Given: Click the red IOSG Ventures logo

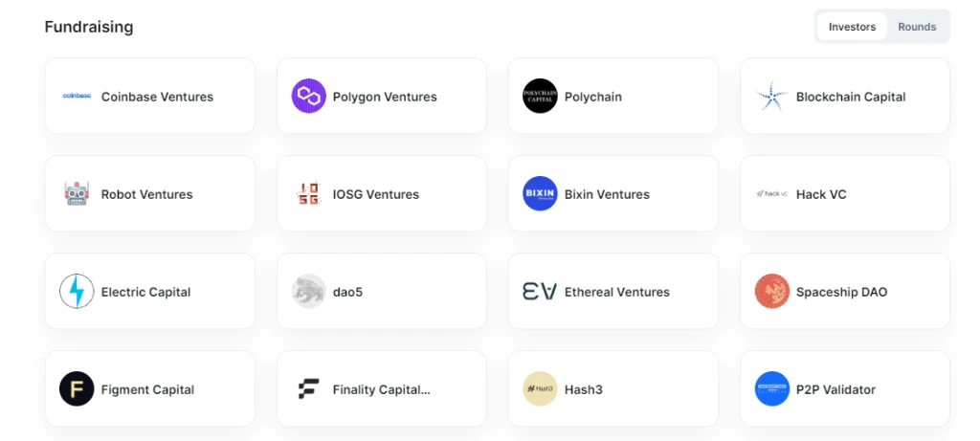Looking at the screenshot, I should (309, 193).
